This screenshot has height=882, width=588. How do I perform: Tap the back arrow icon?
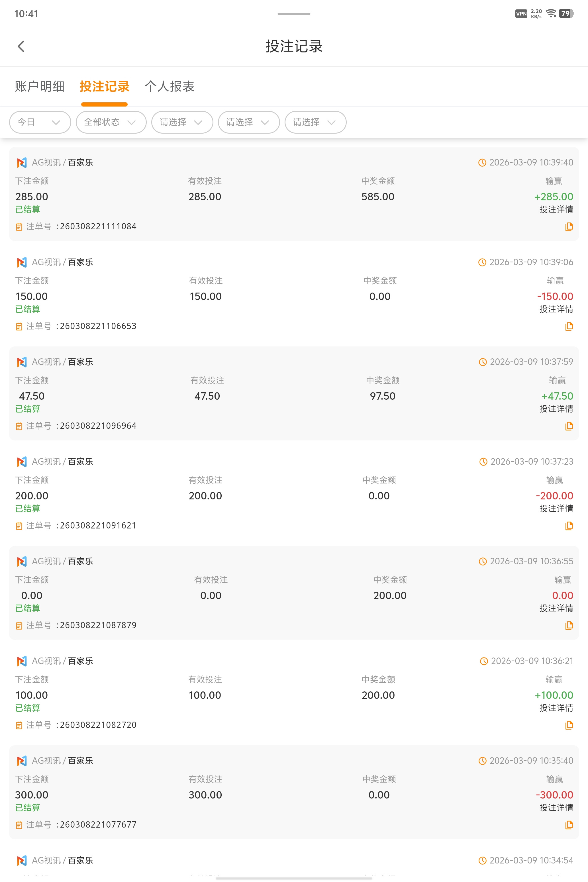tap(21, 46)
